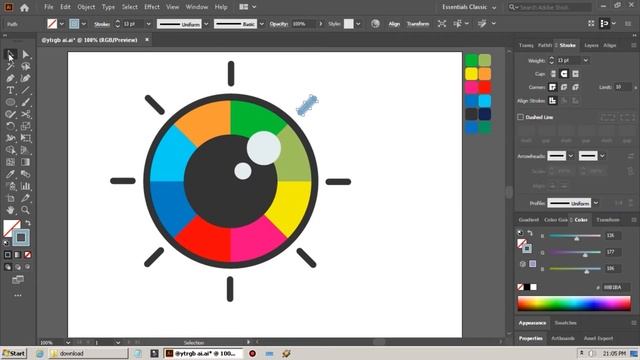The height and width of the screenshot is (360, 640).
Task: Select the Scissors tool
Action: click(26, 114)
